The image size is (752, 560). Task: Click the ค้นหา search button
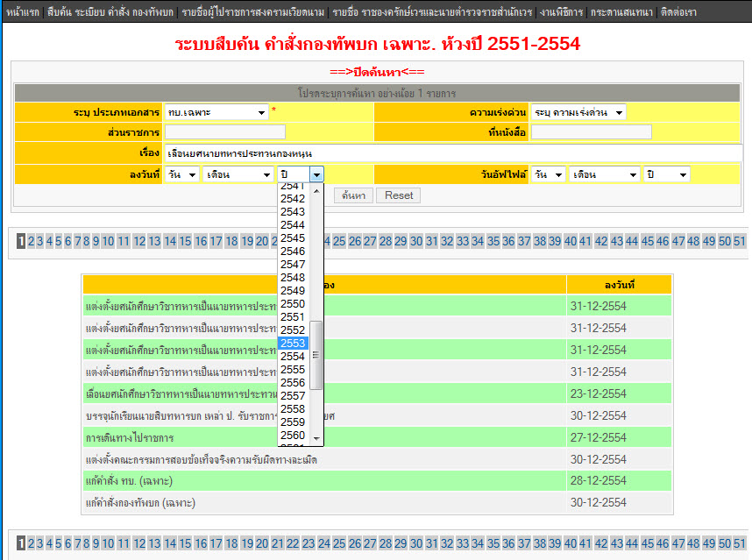[353, 195]
